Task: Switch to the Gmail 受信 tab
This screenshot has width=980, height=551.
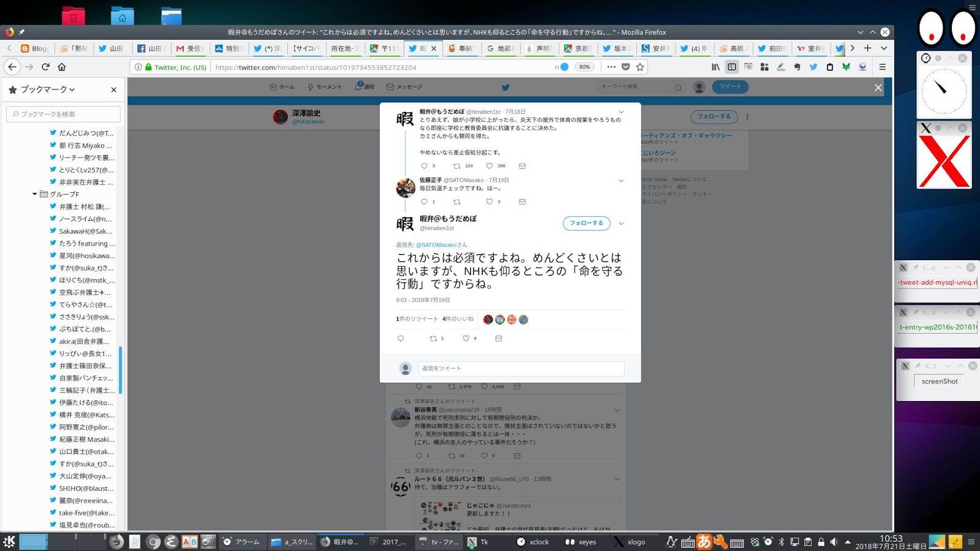Action: pos(189,48)
